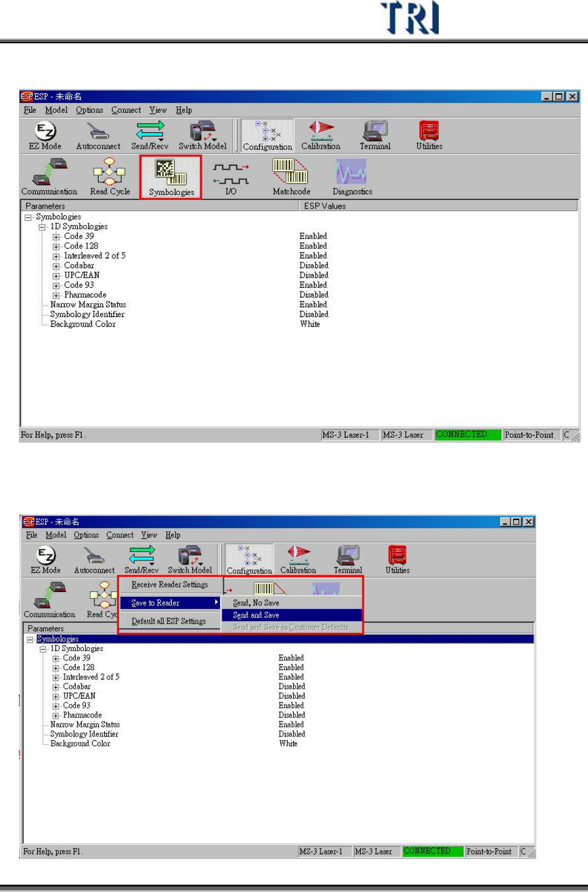Screen dimensions: 588x892
Task: Expand Pharmacode node in upper window tree
Action: tap(56, 296)
